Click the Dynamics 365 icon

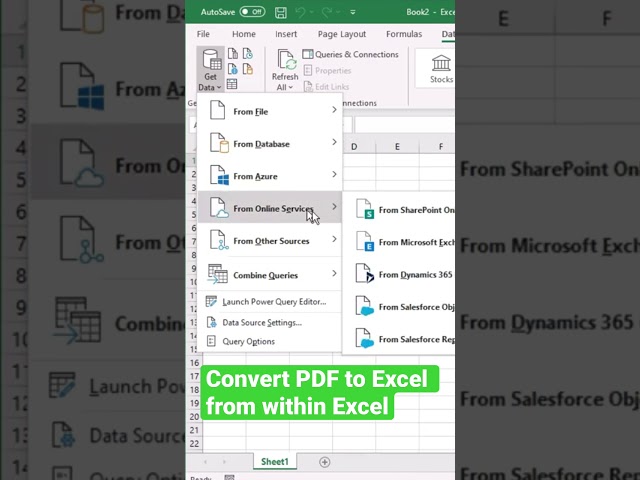click(364, 273)
